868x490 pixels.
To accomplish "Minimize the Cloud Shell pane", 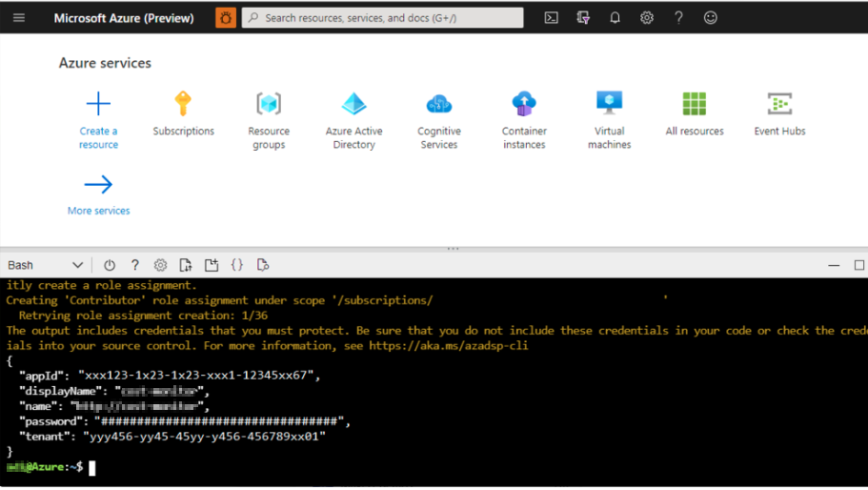I will (834, 266).
